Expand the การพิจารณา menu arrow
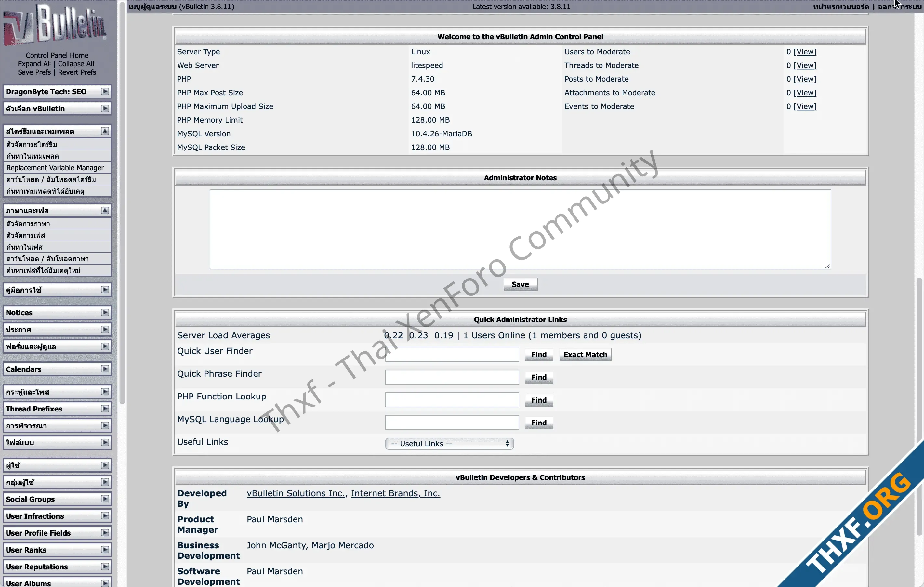The width and height of the screenshot is (924, 587). (x=105, y=425)
